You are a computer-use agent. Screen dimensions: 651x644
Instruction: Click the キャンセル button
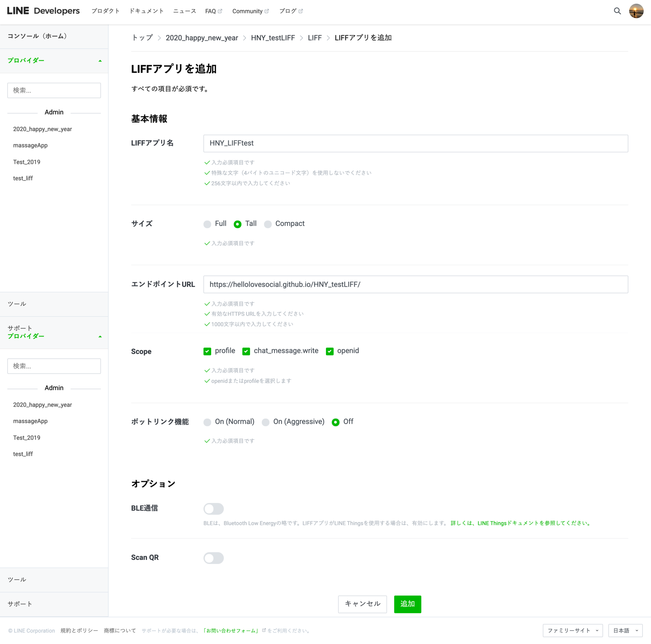point(363,604)
